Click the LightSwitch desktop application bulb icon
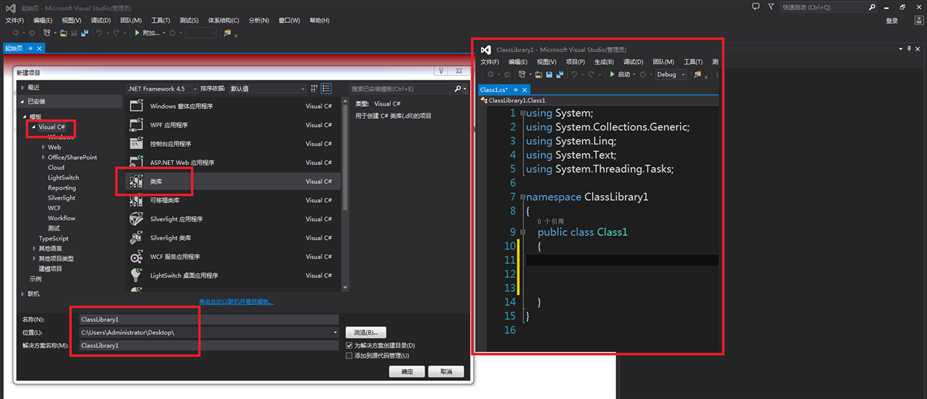This screenshot has height=399, width=927. point(136,275)
